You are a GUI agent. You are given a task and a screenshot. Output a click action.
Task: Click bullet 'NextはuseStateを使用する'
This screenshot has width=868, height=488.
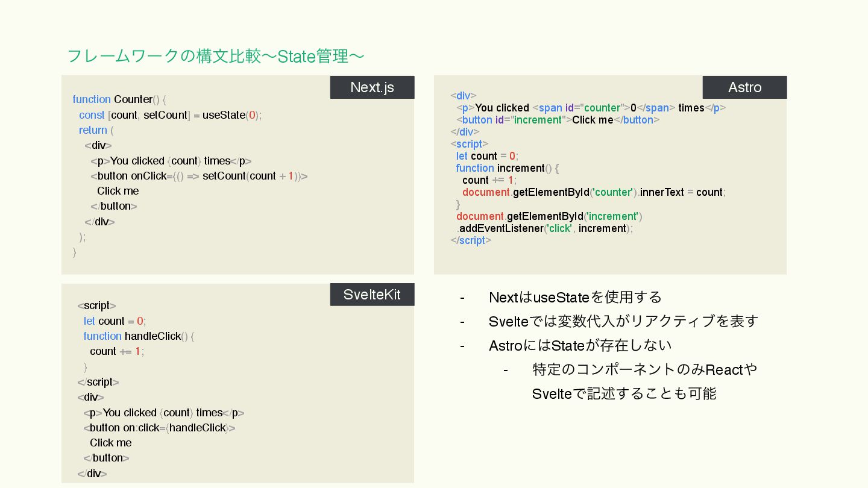coord(576,297)
